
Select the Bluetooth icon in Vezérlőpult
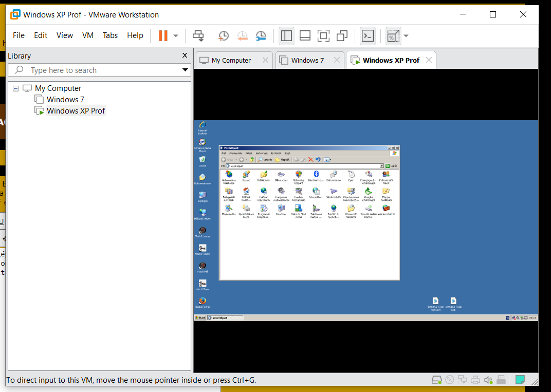coord(316,176)
